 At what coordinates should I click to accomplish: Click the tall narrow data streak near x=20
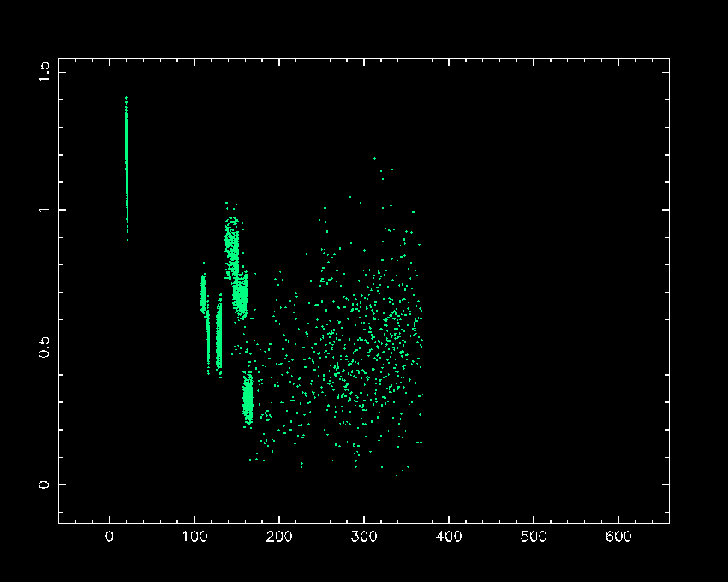tap(127, 169)
